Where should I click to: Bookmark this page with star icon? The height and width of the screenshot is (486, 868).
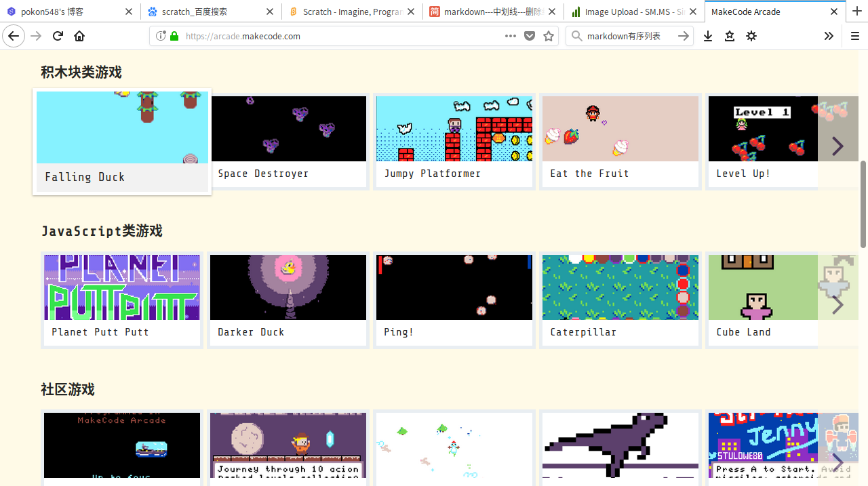click(549, 36)
